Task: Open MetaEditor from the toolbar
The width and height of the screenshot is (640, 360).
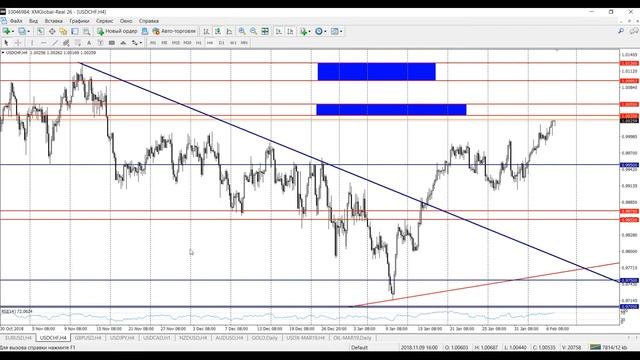Action: 144,31
